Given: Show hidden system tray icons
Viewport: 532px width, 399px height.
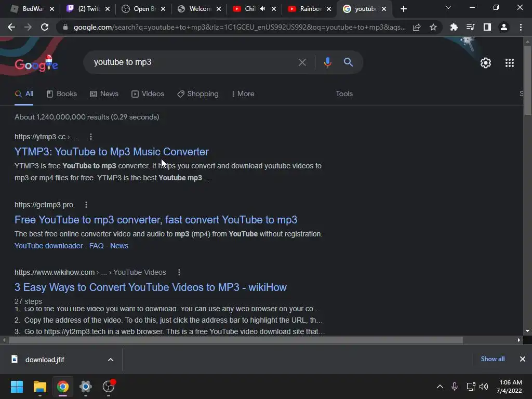Looking at the screenshot, I should (440, 387).
